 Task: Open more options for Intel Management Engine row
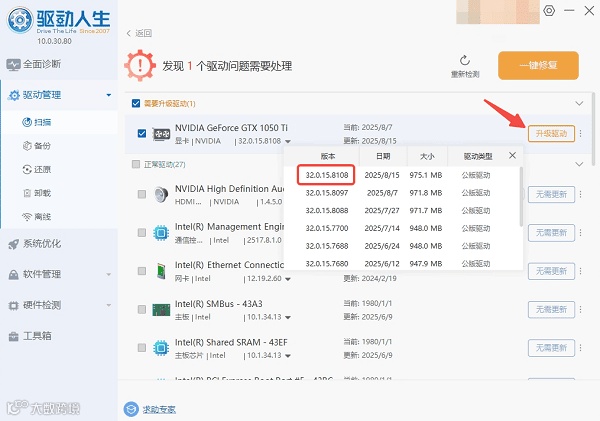click(x=580, y=233)
